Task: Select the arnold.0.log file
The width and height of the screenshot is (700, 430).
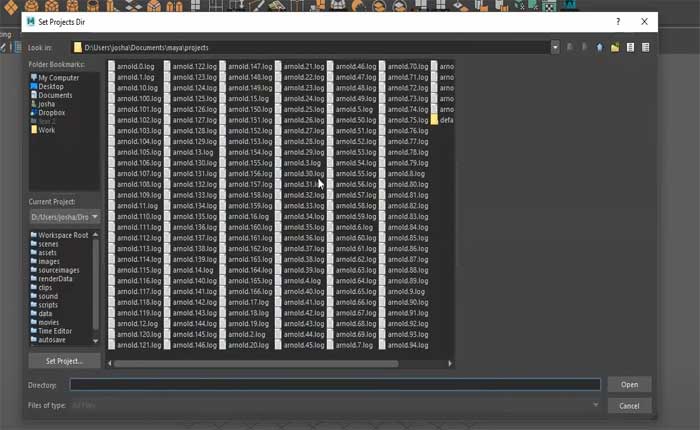Action: click(x=135, y=66)
